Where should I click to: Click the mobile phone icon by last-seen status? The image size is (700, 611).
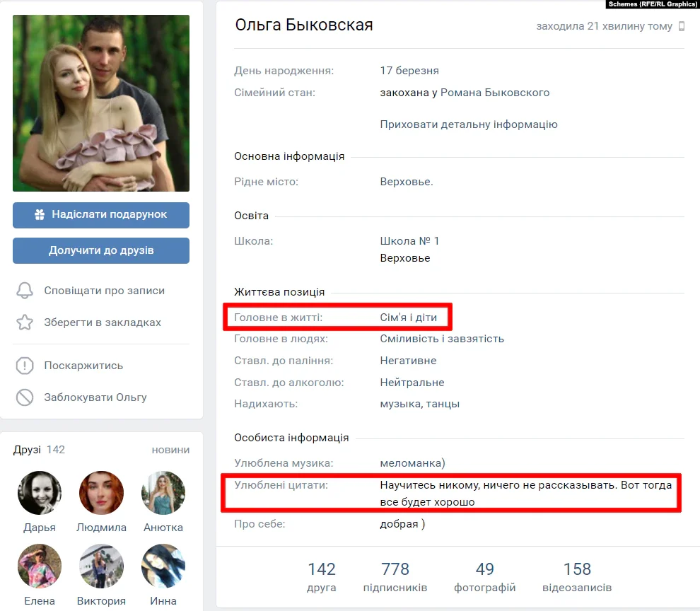click(681, 25)
